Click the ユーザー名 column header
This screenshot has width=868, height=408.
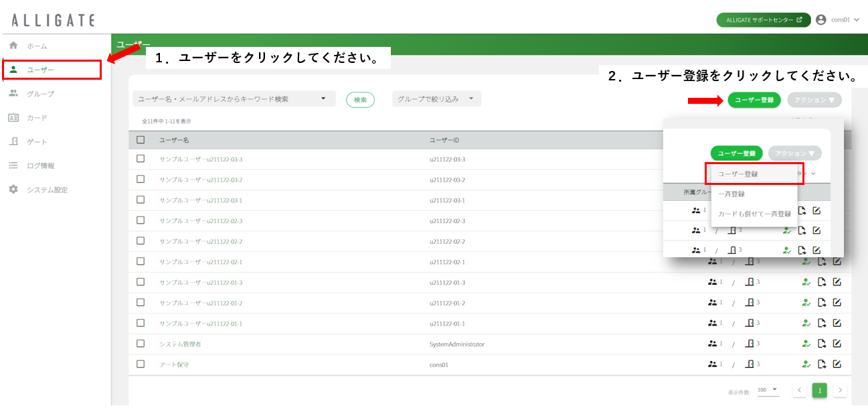coord(174,140)
